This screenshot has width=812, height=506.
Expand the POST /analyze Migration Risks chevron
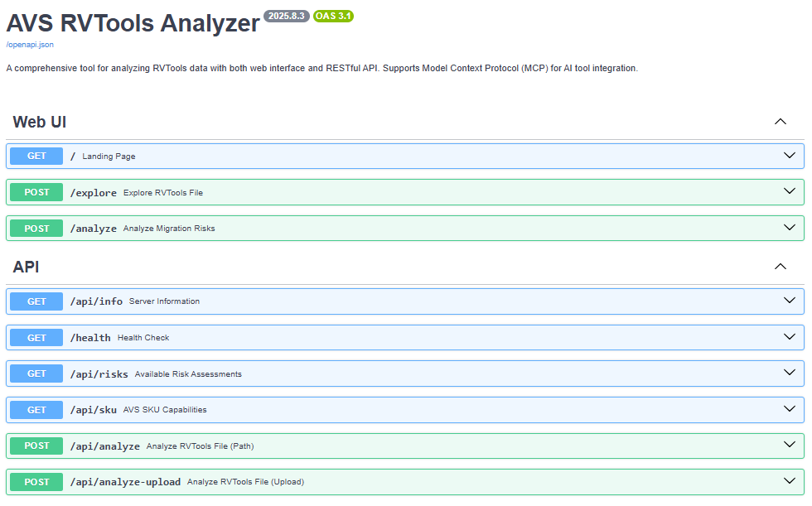(789, 228)
